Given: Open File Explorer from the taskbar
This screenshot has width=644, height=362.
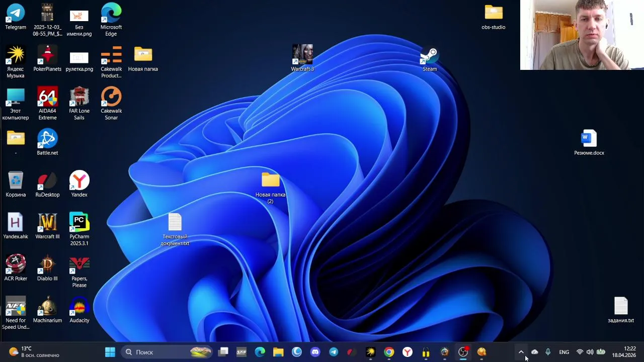Looking at the screenshot, I should [278, 352].
